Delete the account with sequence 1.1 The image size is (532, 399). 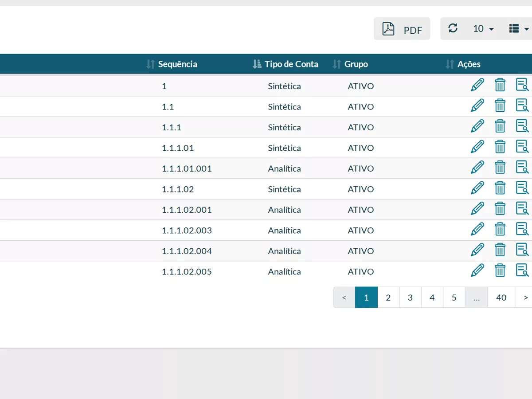(x=500, y=106)
